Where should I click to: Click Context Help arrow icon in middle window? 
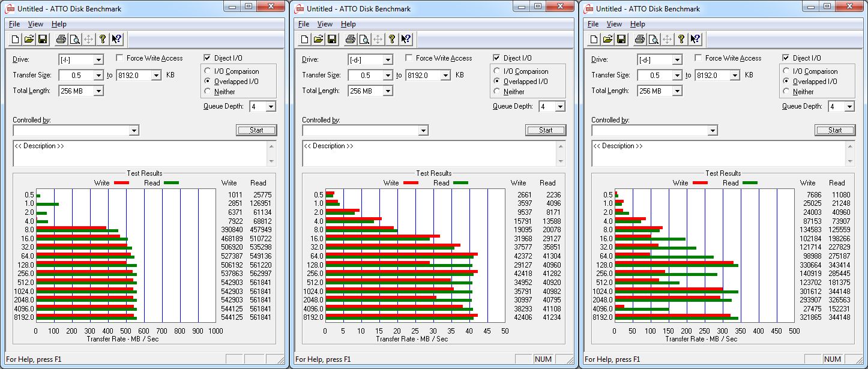pos(406,40)
